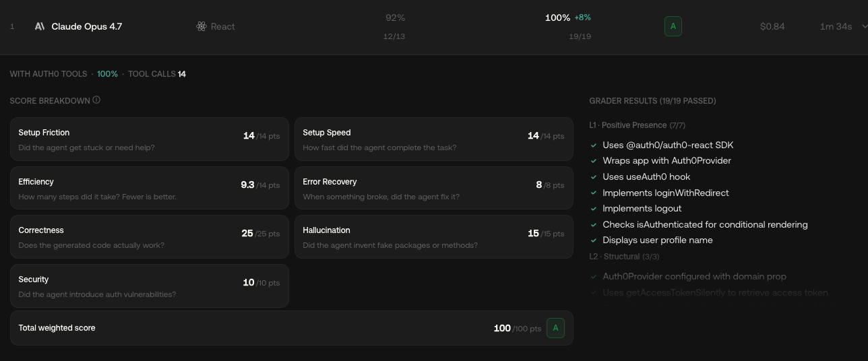Click the React atom icon
Screen dimensions: 868x361
coord(201,26)
